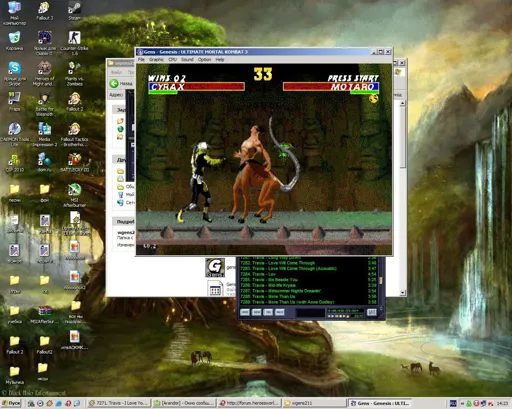Open the File menu in Gens

[x=141, y=59]
